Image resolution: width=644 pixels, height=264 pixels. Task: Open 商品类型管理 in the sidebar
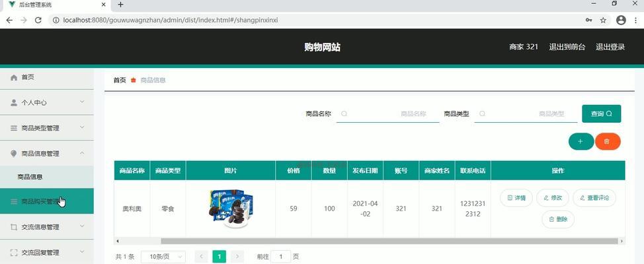point(47,128)
